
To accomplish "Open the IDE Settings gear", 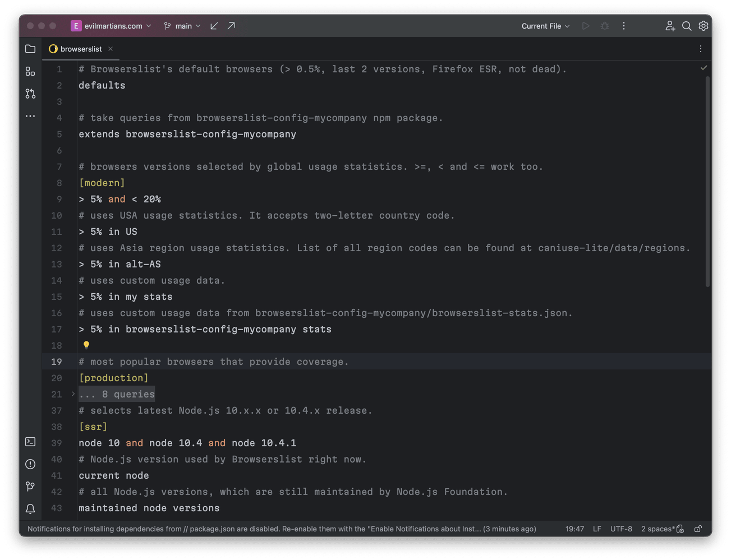I will click(704, 26).
